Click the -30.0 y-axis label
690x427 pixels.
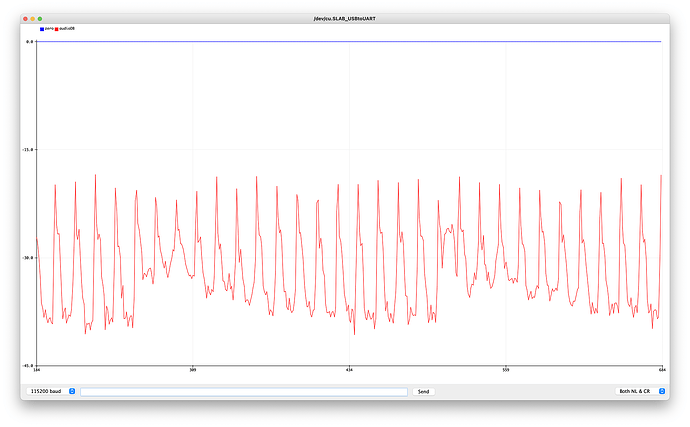28,258
